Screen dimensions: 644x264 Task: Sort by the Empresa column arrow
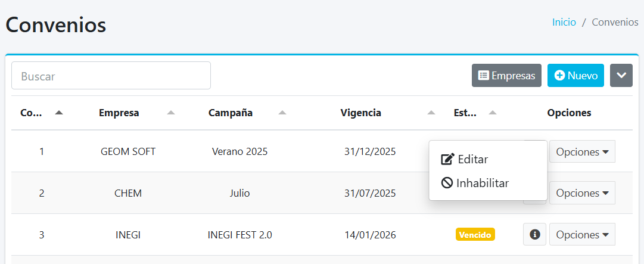coord(171,113)
